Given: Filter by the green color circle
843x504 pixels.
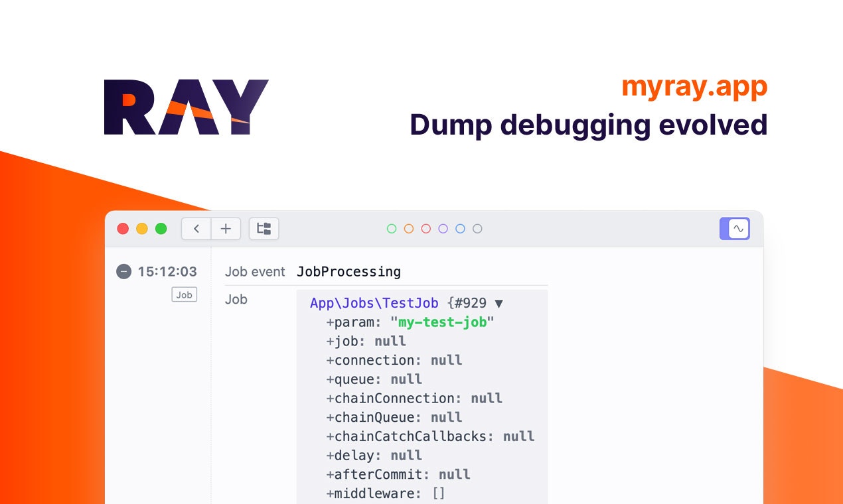Looking at the screenshot, I should click(392, 229).
